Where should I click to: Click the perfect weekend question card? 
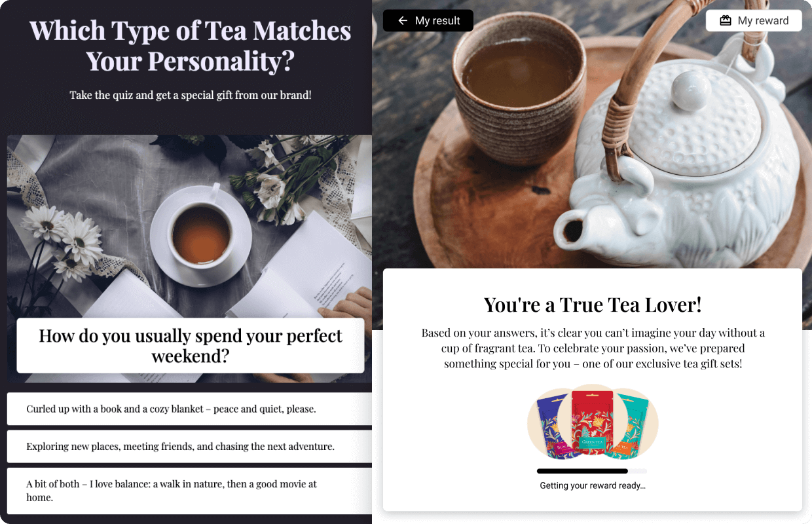(191, 346)
